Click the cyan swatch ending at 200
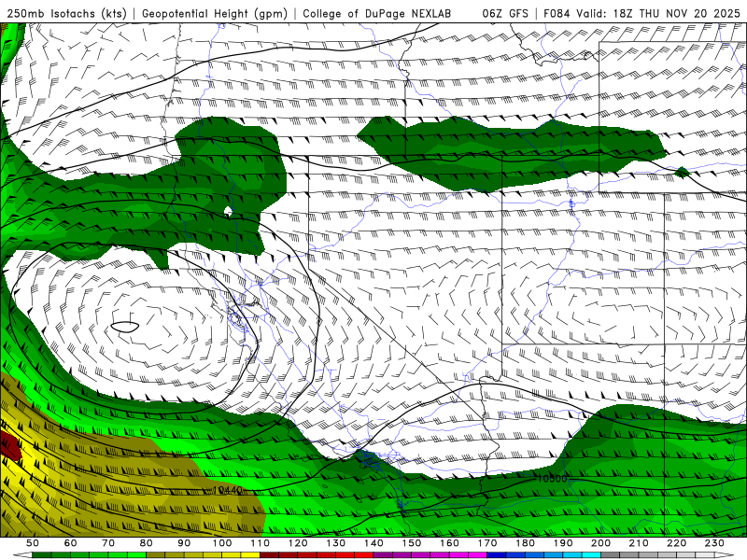This screenshot has width=747, height=560. 592,555
